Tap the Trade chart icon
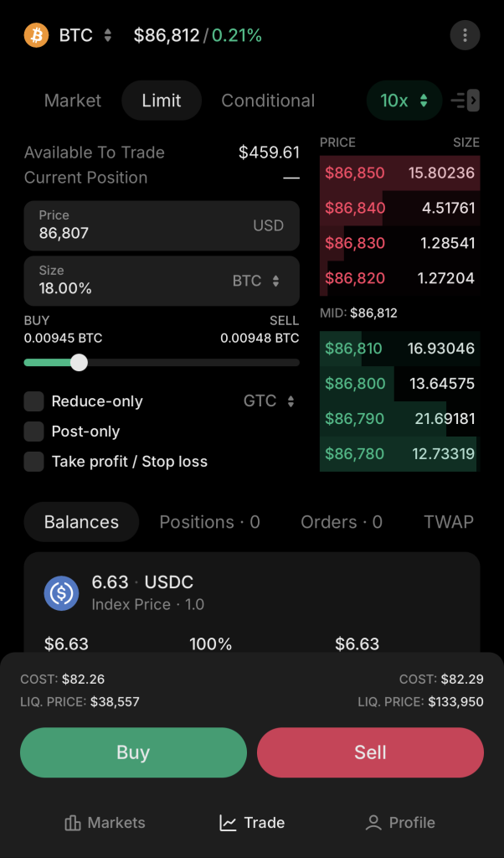This screenshot has width=504, height=858. [228, 823]
